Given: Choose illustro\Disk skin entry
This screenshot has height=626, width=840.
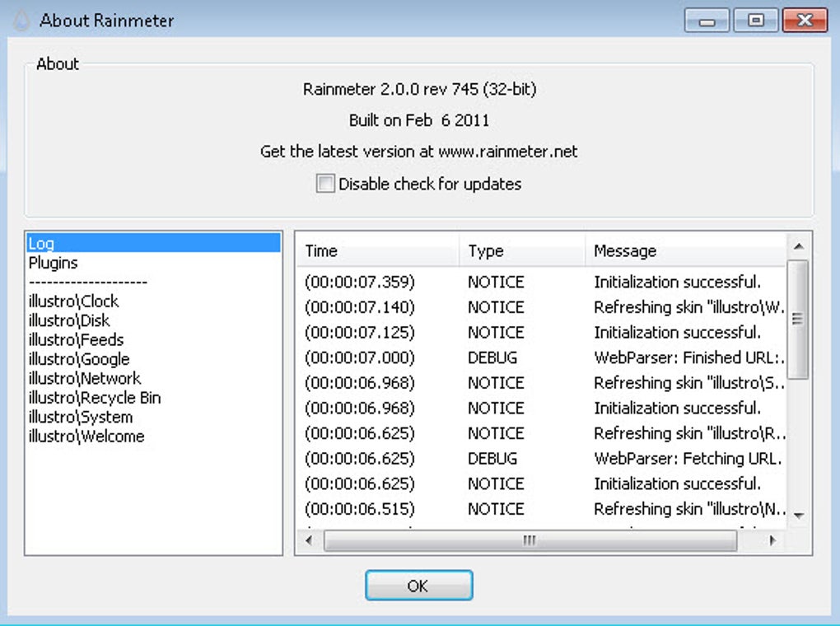Looking at the screenshot, I should pyautogui.click(x=153, y=320).
